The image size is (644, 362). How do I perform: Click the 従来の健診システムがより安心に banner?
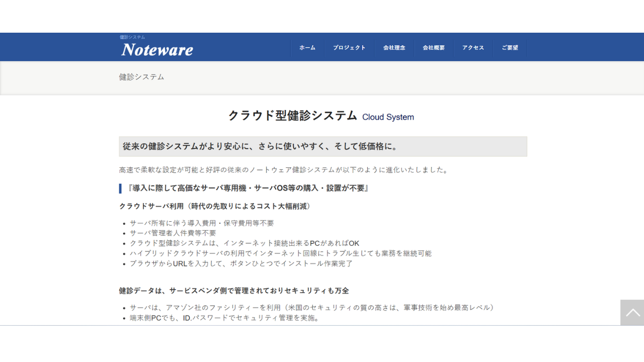point(323,146)
